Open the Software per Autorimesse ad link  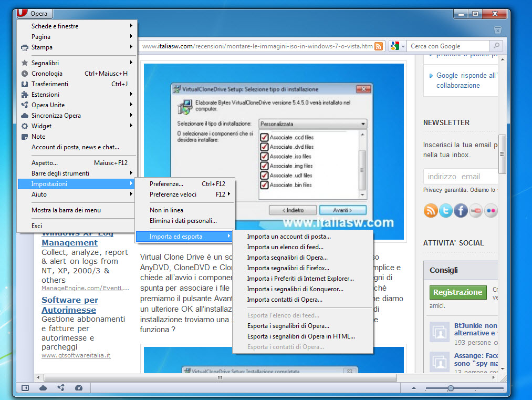pos(70,305)
